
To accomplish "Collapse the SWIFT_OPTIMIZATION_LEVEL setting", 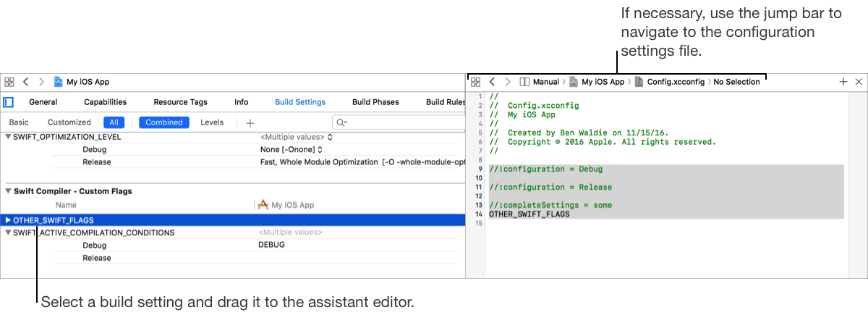I will (x=9, y=137).
